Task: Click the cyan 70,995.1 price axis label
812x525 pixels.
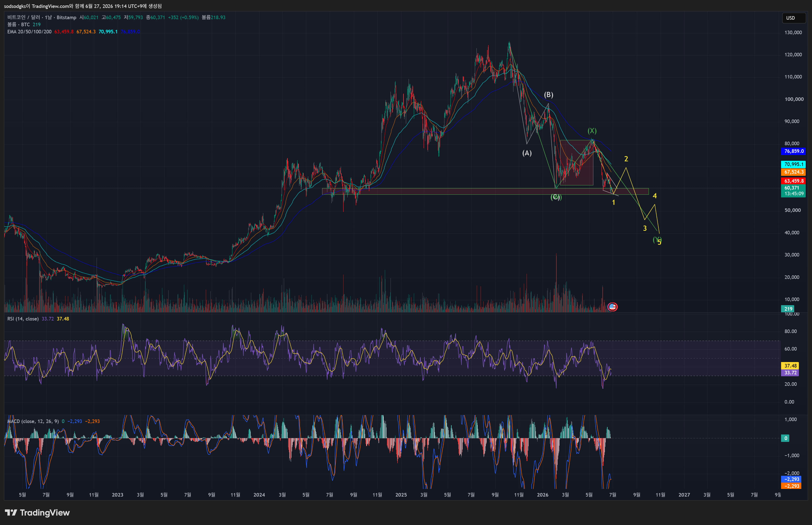Action: coord(794,164)
